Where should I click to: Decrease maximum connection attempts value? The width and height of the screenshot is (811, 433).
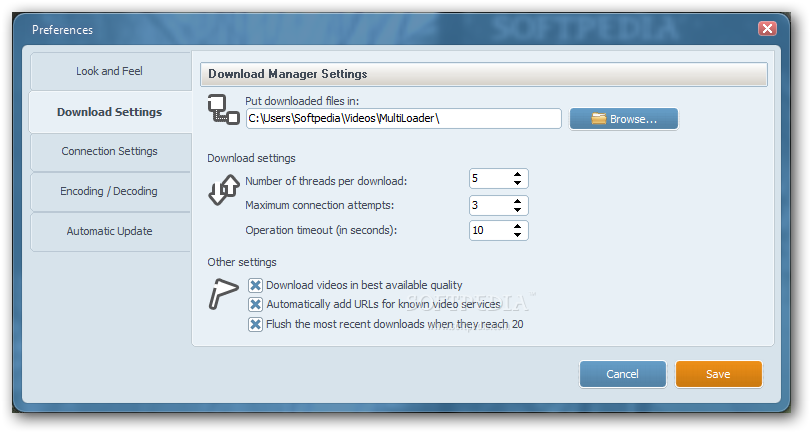click(x=517, y=209)
